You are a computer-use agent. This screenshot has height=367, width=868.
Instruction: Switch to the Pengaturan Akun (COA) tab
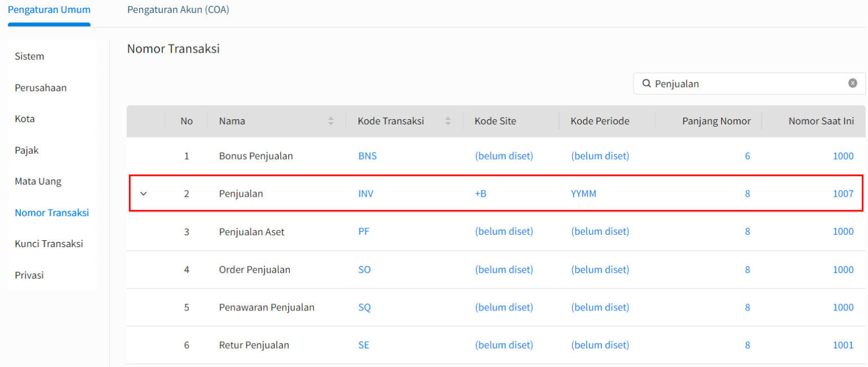point(178,10)
